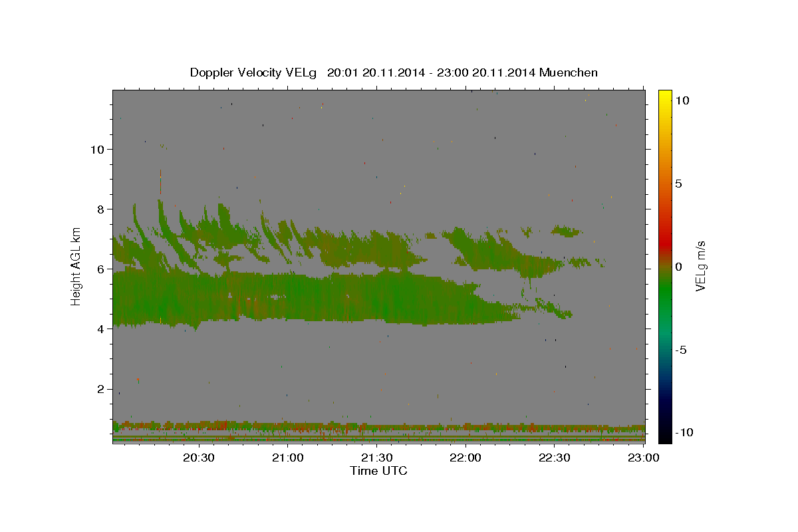
Task: Click the colorbar label '-5'
Action: pos(681,350)
